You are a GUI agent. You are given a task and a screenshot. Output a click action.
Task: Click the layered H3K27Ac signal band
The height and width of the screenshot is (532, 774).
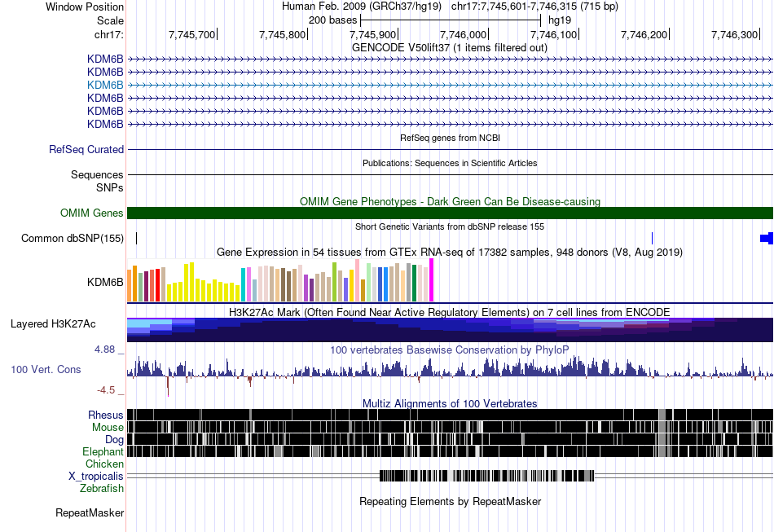pyautogui.click(x=451, y=330)
